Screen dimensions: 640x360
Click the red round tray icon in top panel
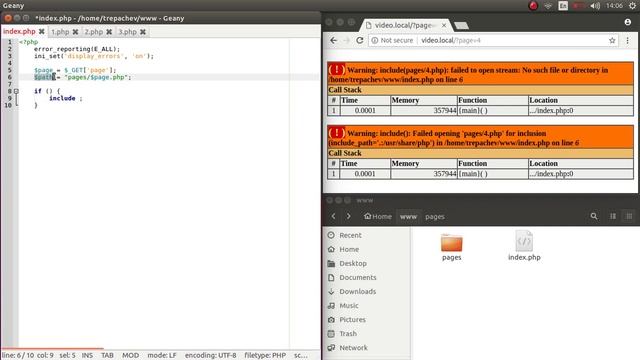533,6
